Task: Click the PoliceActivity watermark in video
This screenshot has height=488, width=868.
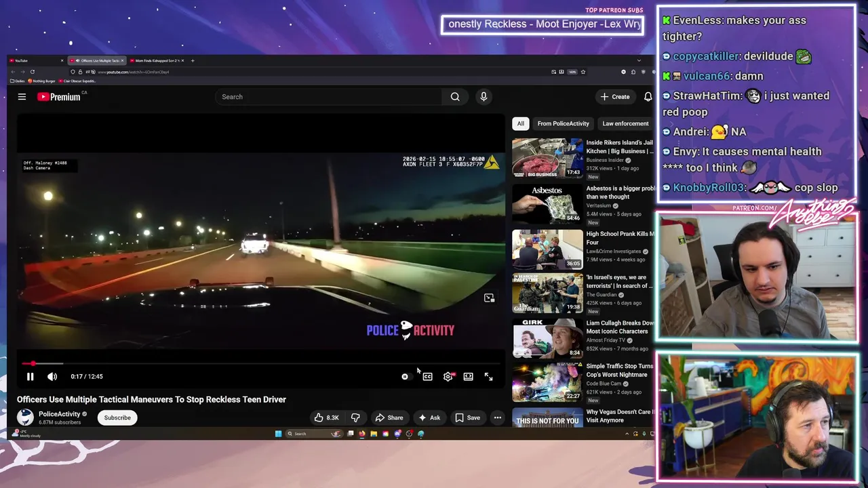Action: tap(410, 330)
